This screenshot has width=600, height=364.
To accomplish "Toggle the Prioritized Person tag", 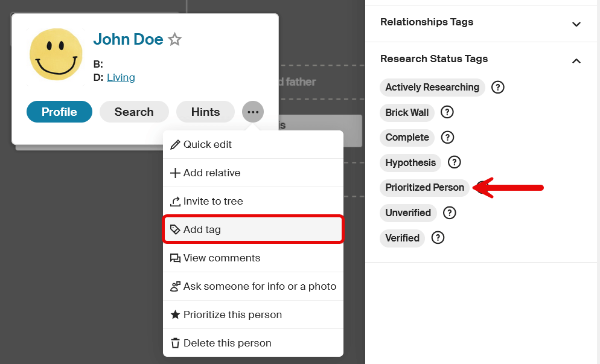I will coord(424,188).
